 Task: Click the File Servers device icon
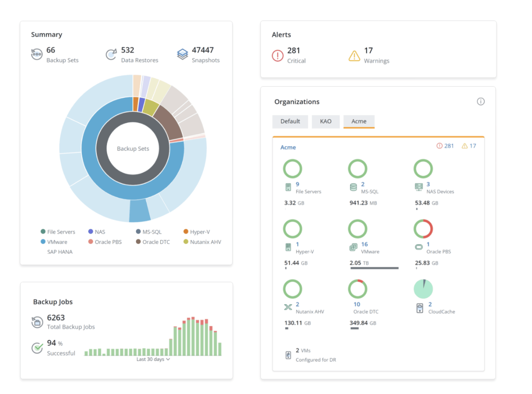[288, 187]
